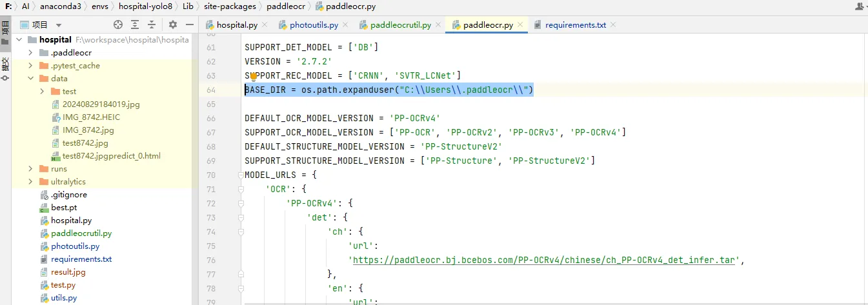Locate opened file with crosshair icon
The width and height of the screenshot is (868, 305).
tap(118, 25)
